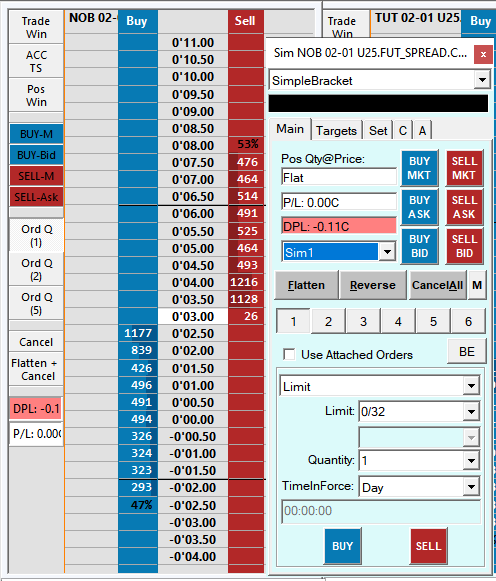Toggle Ord Q (5) quantity button
Screen dimensions: 496x581
(36, 303)
